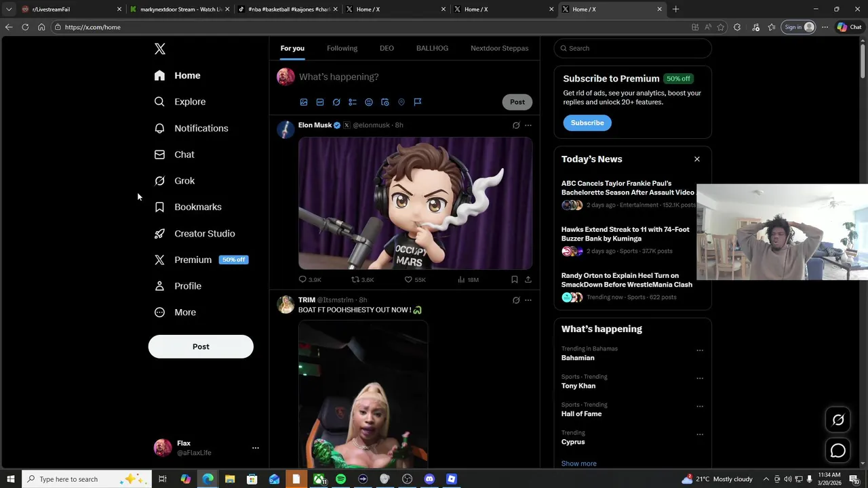
Task: Share the Elon Musk post
Action: click(x=528, y=279)
